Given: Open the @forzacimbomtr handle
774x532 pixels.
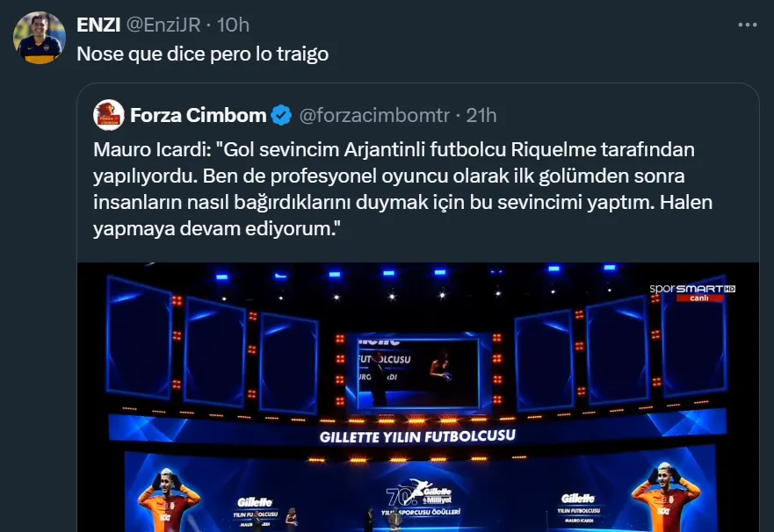Looking at the screenshot, I should pyautogui.click(x=374, y=115).
